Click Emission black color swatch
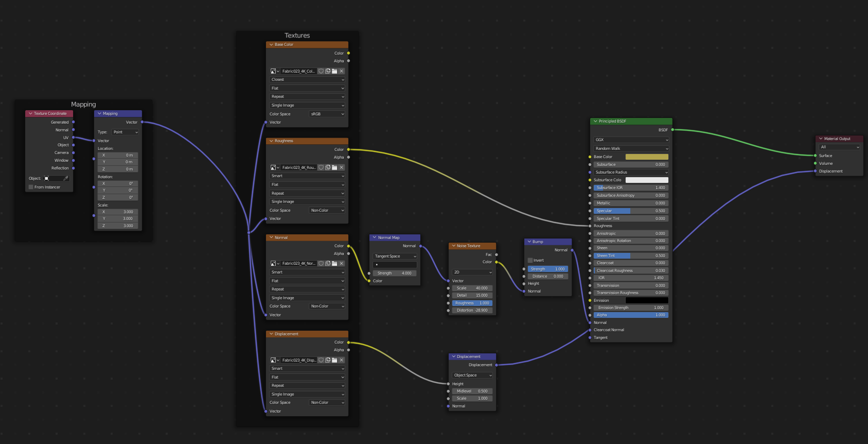 (647, 300)
